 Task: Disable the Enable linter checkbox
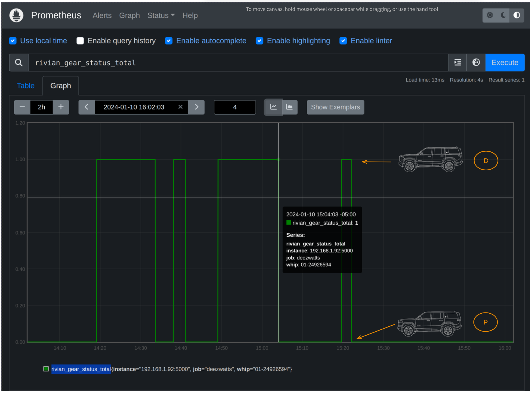(x=343, y=41)
